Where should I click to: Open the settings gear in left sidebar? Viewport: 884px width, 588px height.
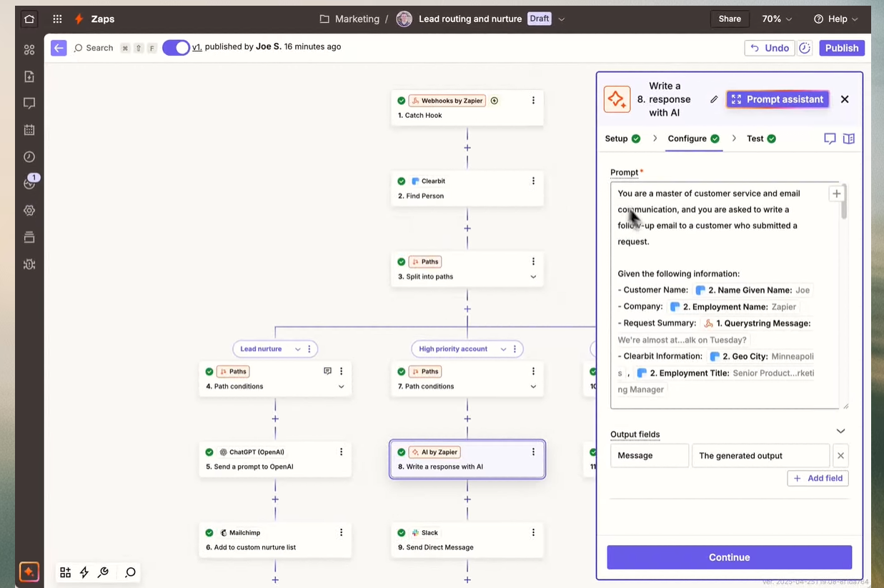[x=29, y=211]
